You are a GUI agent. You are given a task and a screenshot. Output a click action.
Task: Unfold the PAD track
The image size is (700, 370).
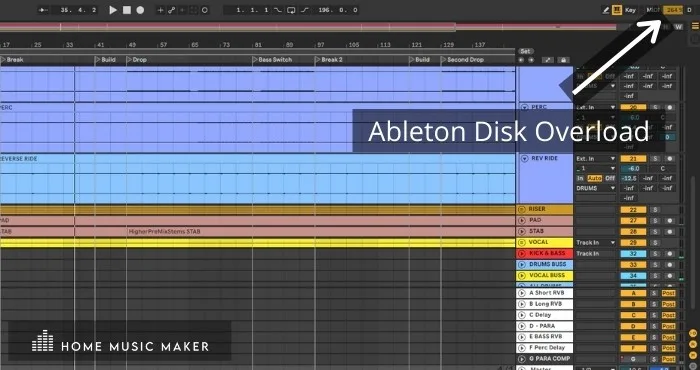click(x=521, y=220)
